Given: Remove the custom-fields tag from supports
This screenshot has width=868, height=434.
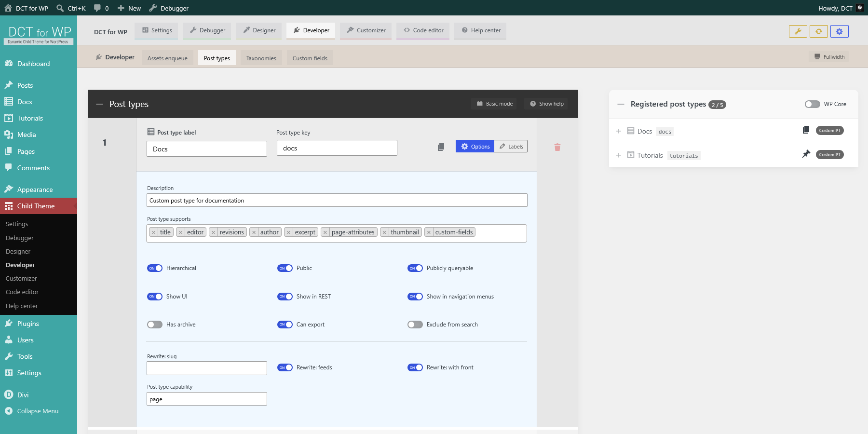Looking at the screenshot, I should tap(429, 232).
